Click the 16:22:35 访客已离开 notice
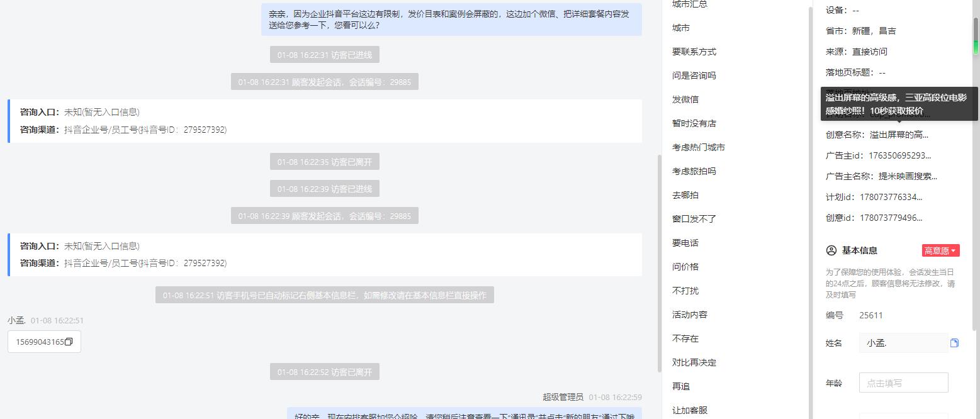The height and width of the screenshot is (419, 980). [325, 162]
